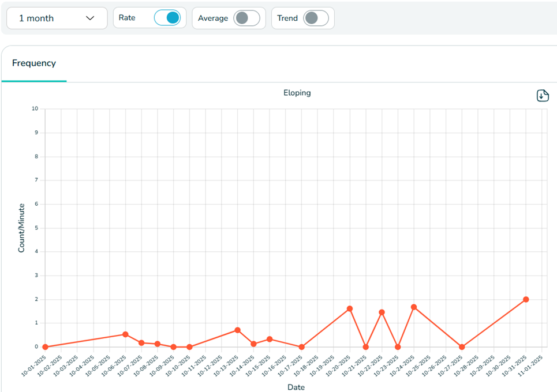The width and height of the screenshot is (557, 392).
Task: Turn off the Rate toggle
Action: click(167, 18)
